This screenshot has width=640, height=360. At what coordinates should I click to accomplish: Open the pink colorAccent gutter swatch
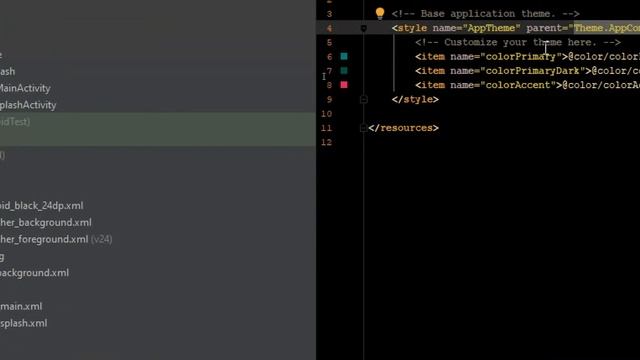[344, 85]
